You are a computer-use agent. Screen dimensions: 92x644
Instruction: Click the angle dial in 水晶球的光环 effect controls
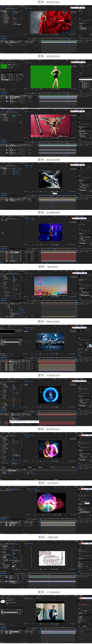coord(14,400)
